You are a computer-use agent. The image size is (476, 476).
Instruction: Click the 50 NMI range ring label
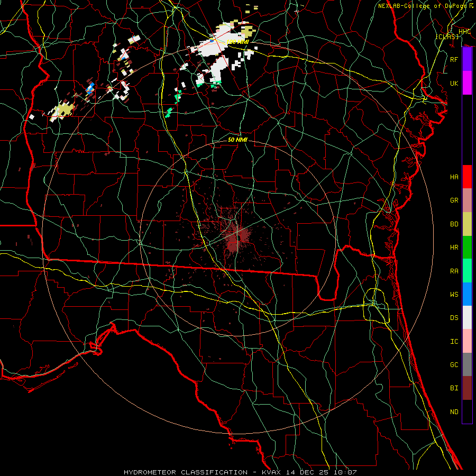237,140
